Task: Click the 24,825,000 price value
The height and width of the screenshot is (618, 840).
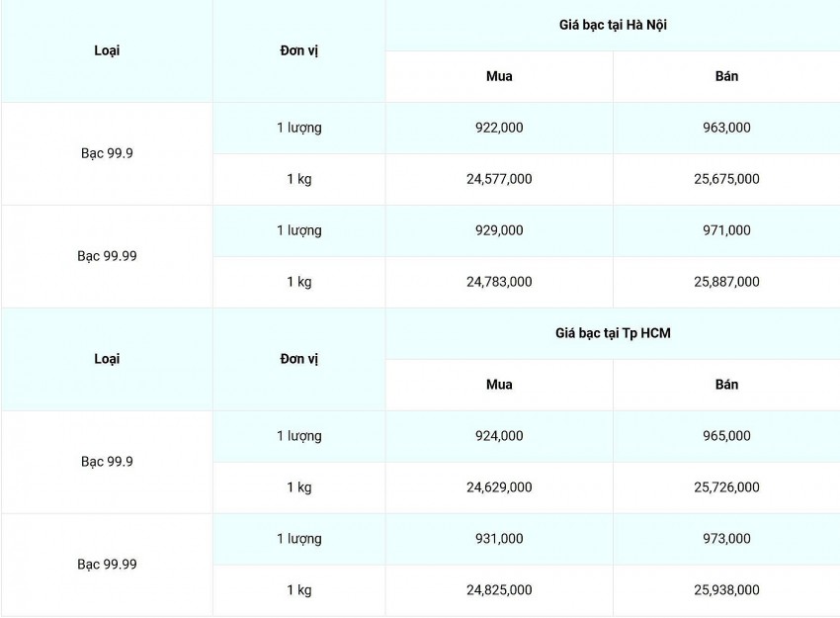Action: click(x=499, y=590)
